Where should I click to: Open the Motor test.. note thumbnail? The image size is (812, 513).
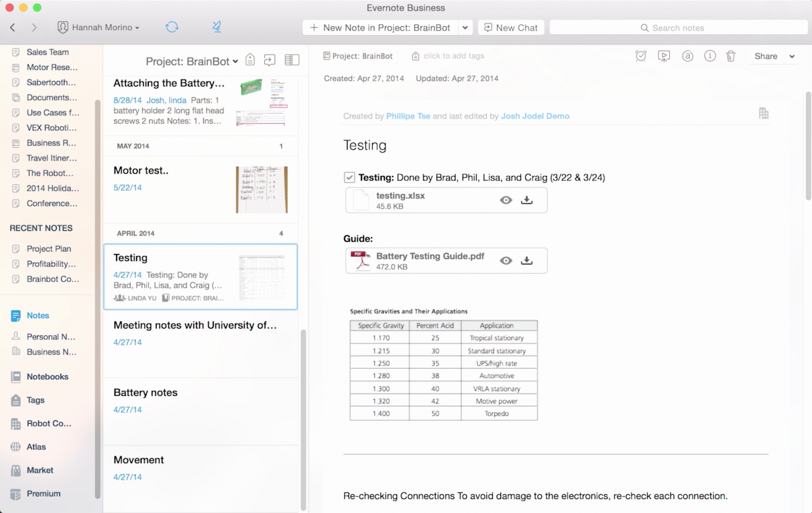click(262, 190)
